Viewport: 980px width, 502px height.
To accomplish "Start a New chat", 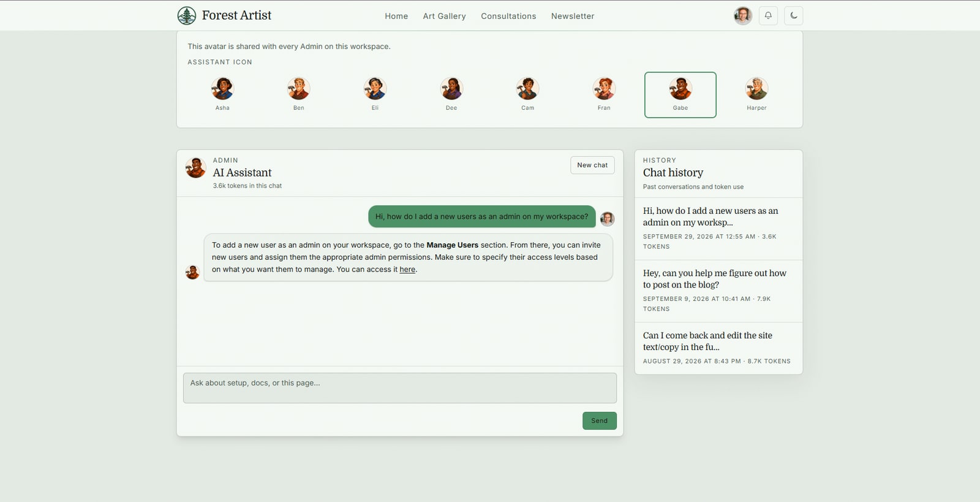I will coord(592,165).
